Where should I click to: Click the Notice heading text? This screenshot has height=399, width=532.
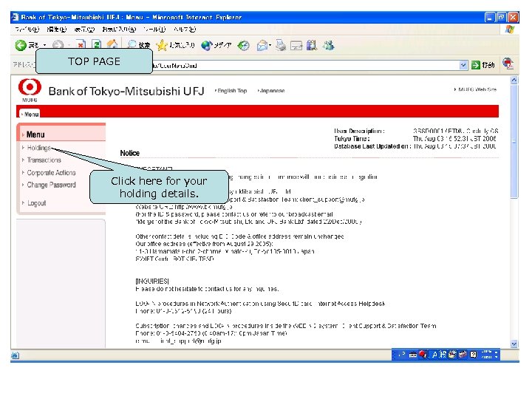tap(129, 153)
